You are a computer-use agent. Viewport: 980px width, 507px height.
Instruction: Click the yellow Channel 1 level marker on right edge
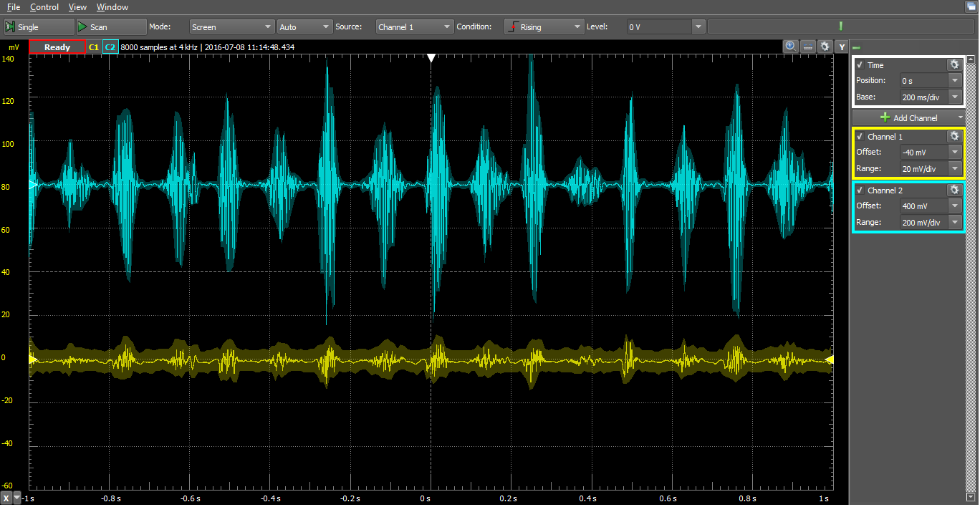coord(830,359)
